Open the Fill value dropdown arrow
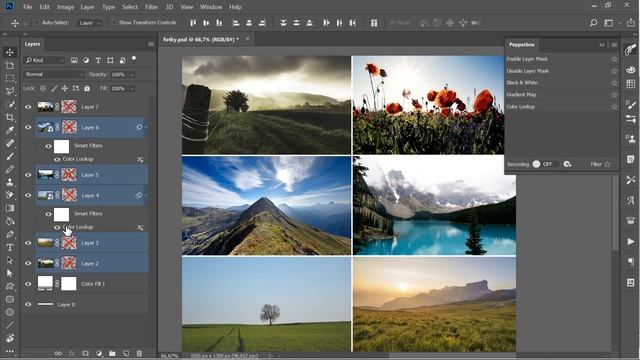640x360 pixels. (x=131, y=89)
